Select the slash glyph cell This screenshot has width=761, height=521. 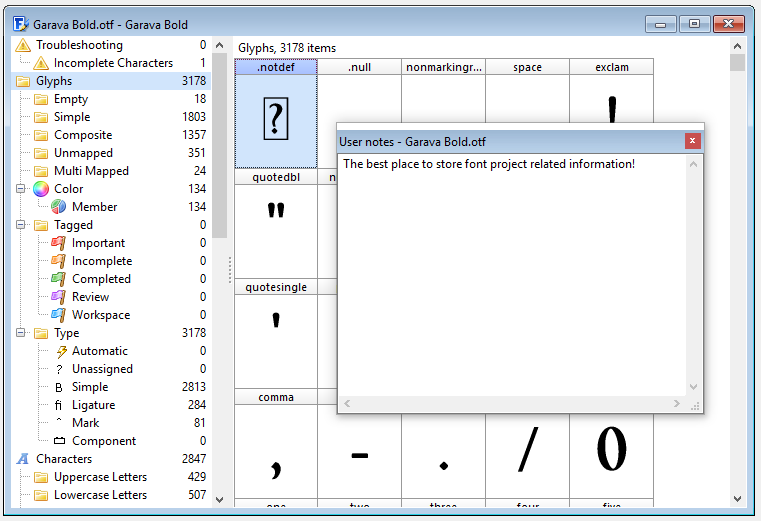tap(528, 456)
